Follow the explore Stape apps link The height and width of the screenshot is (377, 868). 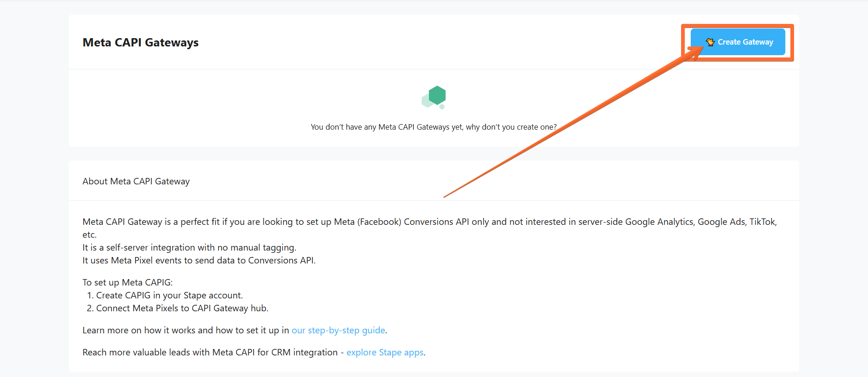[385, 352]
